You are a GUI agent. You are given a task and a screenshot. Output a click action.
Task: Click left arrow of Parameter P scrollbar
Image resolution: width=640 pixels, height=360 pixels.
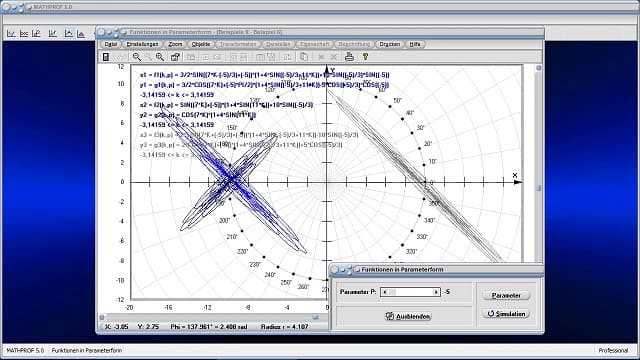tap(384, 292)
